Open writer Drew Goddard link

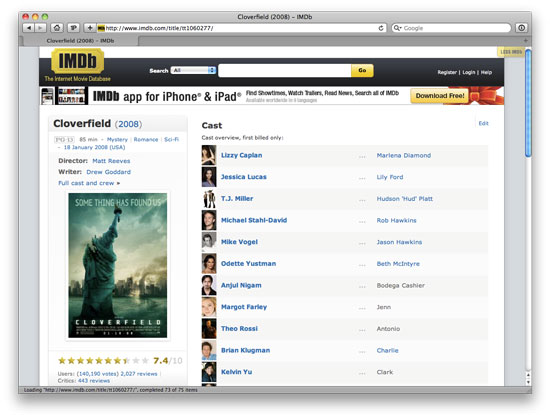click(108, 172)
